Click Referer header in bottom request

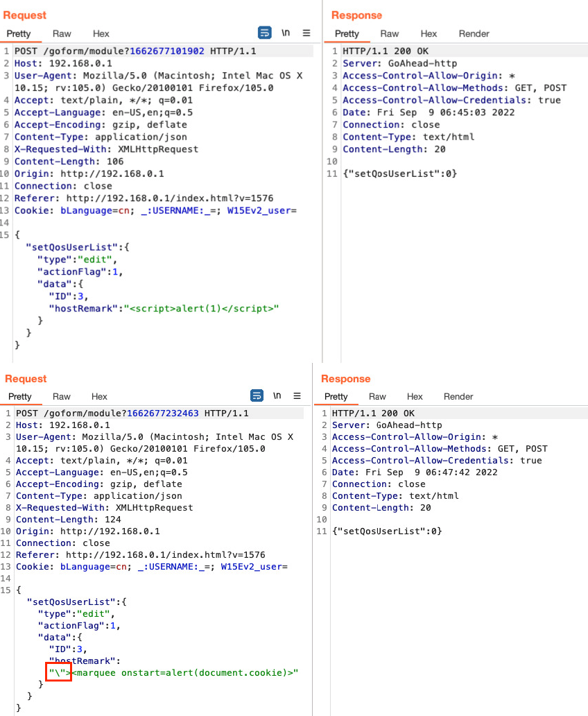coord(140,555)
